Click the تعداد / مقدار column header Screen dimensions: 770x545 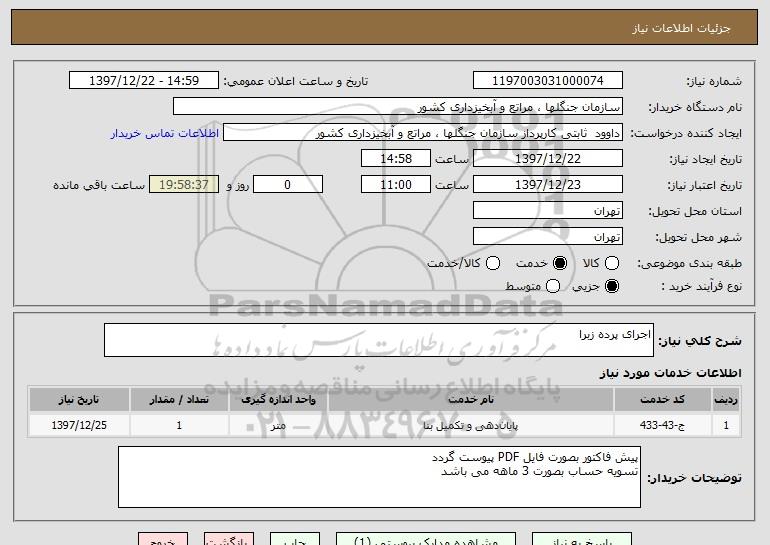[179, 399]
